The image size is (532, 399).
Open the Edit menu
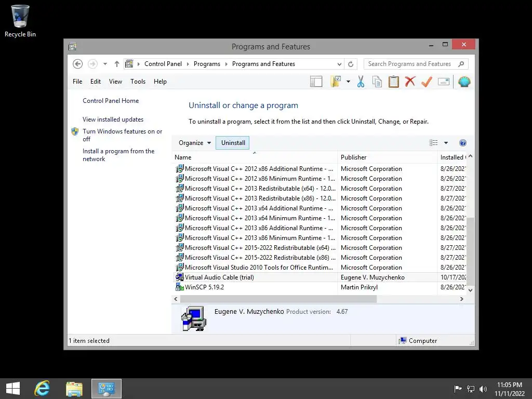tap(96, 82)
